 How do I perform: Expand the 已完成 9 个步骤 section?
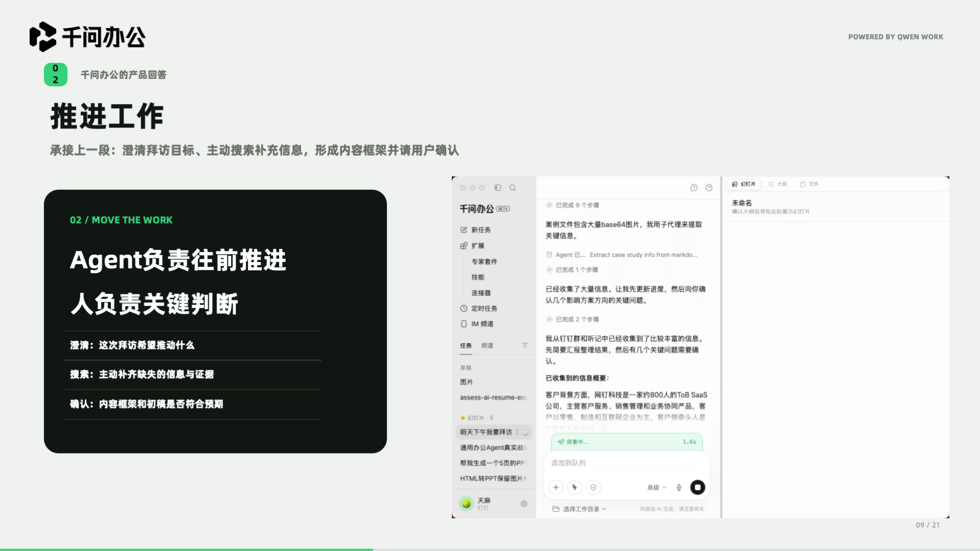tap(572, 205)
